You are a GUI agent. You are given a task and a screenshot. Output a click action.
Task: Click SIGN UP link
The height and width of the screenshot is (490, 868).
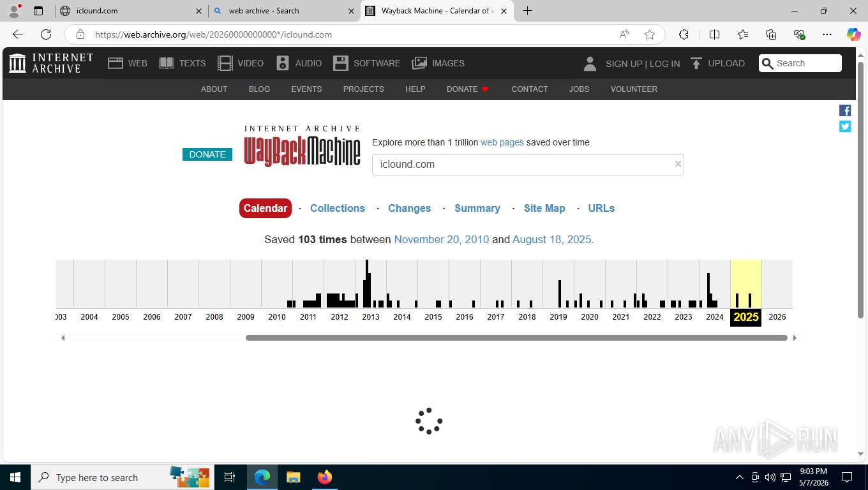pyautogui.click(x=624, y=63)
